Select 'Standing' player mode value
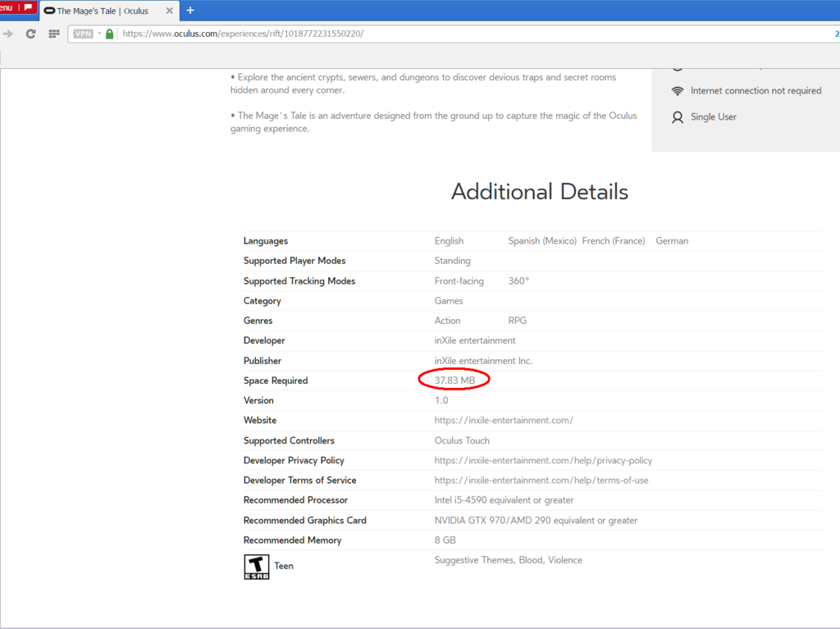The width and height of the screenshot is (840, 629). [452, 261]
